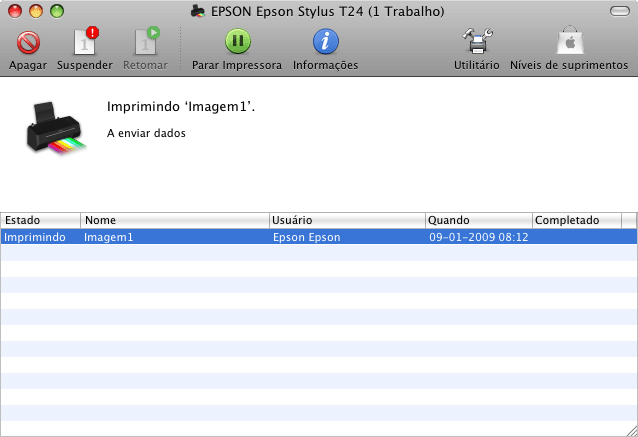The width and height of the screenshot is (638, 437).
Task: Click 'Imprimindo' status cell in job row
Action: pyautogui.click(x=35, y=237)
